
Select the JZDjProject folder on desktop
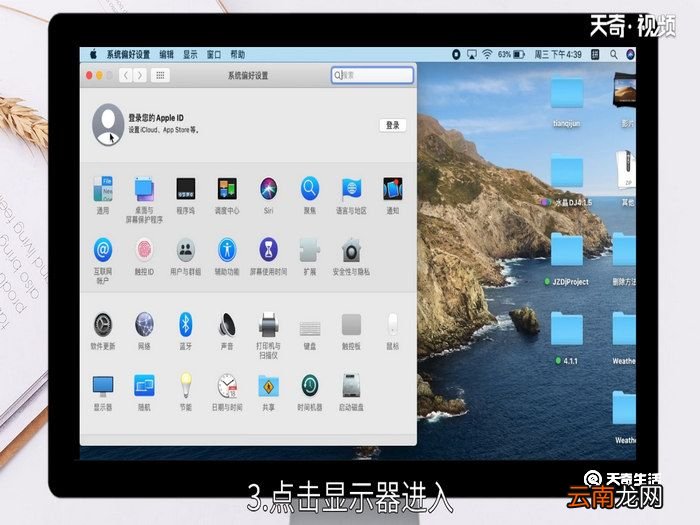pyautogui.click(x=567, y=250)
